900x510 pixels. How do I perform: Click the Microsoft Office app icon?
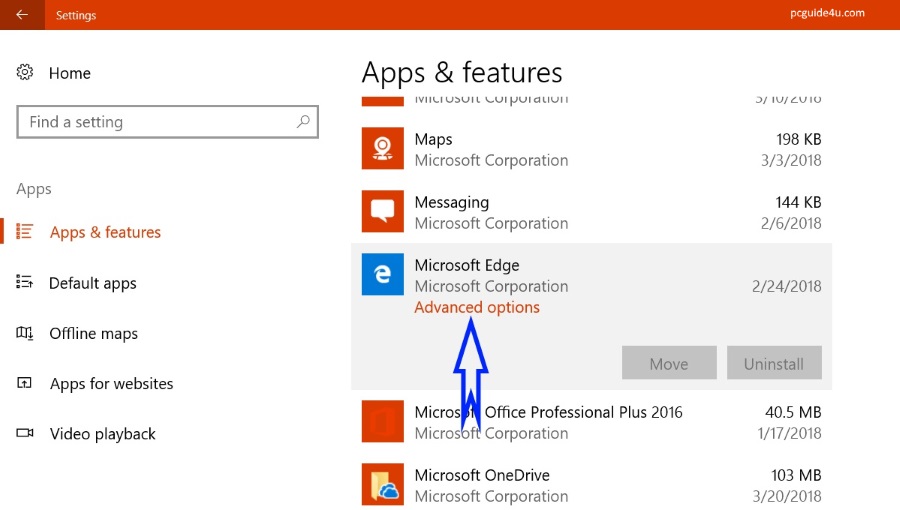tap(382, 422)
